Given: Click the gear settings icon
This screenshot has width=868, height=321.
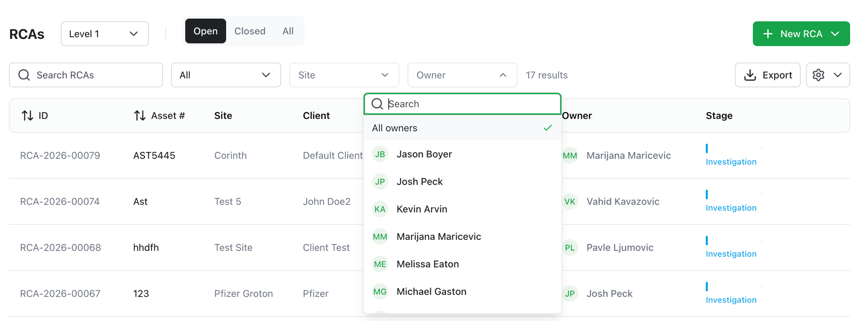Looking at the screenshot, I should pos(819,75).
